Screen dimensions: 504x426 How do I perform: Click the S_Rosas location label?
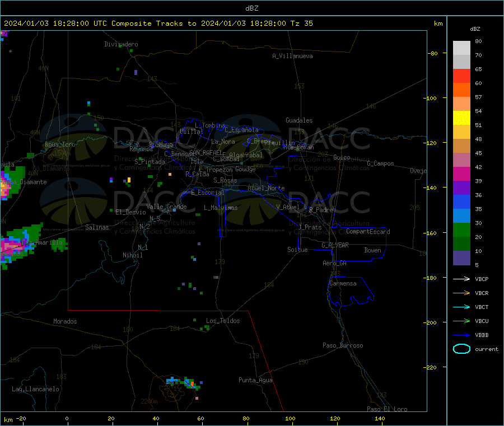225,180
